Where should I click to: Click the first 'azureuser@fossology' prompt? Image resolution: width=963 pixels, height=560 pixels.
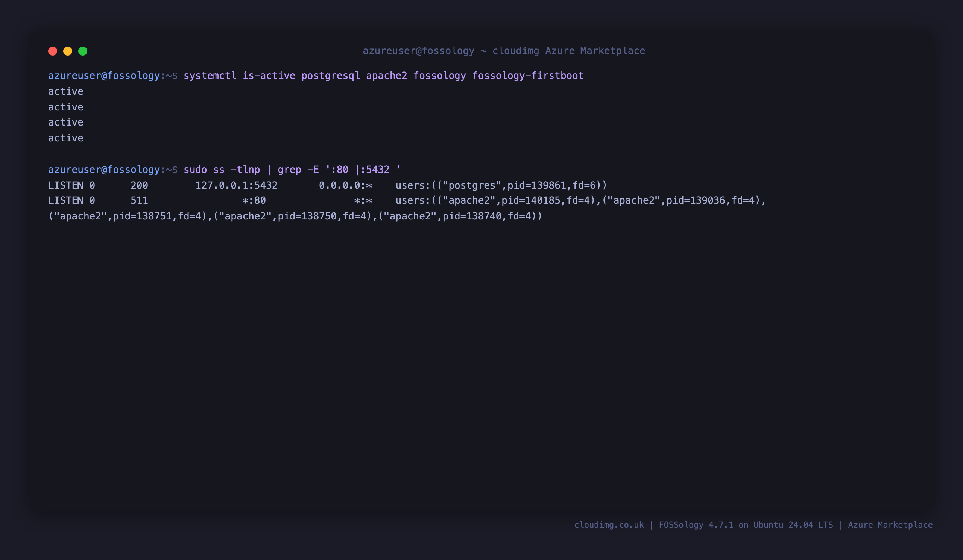point(104,76)
